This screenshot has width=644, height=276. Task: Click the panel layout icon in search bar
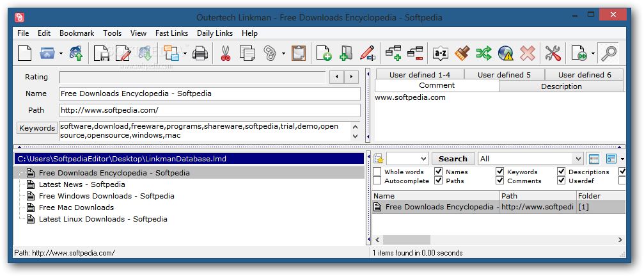click(611, 159)
